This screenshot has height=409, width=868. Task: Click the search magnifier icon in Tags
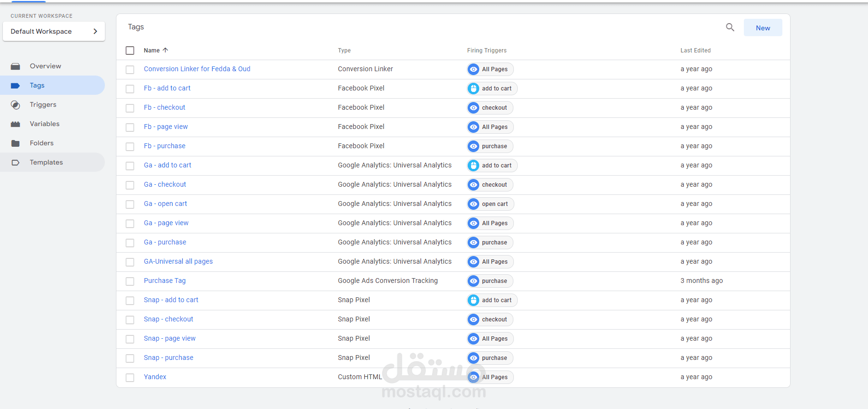[730, 27]
